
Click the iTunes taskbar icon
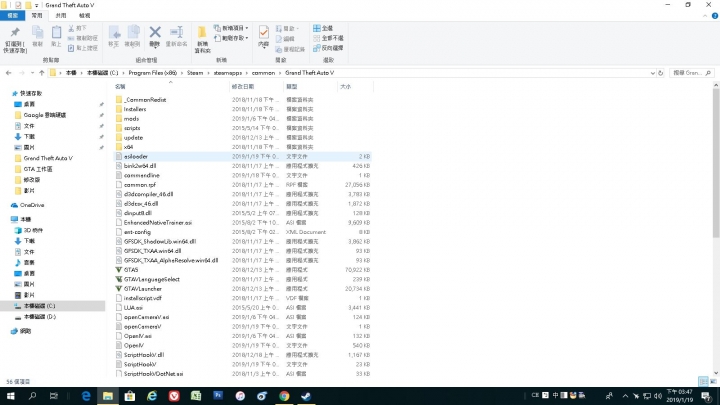click(240, 396)
